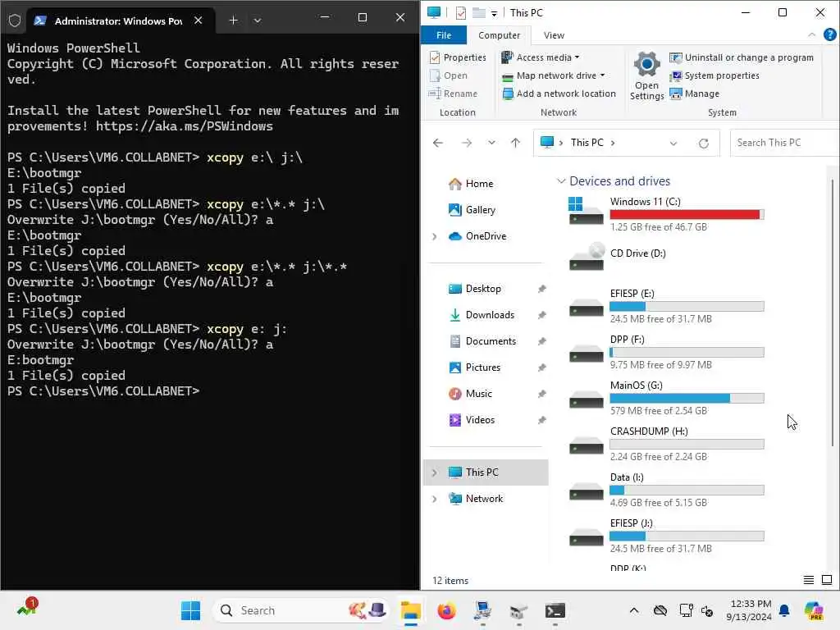
Task: Open new tab in Windows Terminal
Action: 234,21
